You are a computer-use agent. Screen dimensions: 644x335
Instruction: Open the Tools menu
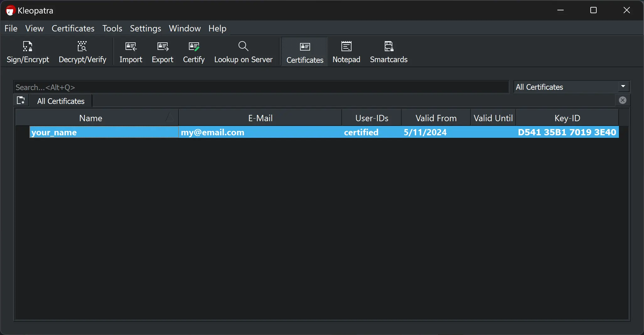[x=112, y=28]
